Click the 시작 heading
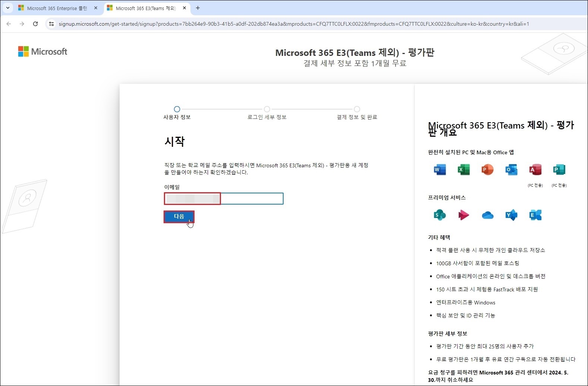This screenshot has width=588, height=386. pyautogui.click(x=174, y=142)
